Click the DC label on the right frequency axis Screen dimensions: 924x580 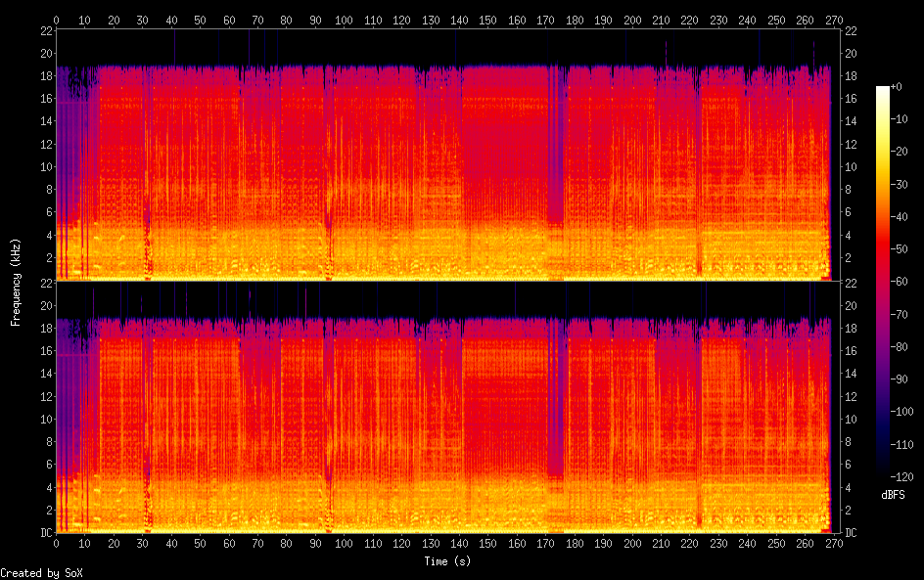point(851,533)
